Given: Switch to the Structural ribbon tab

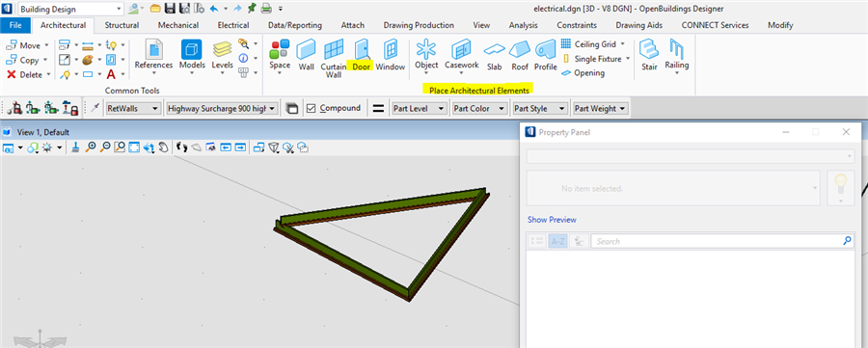Looking at the screenshot, I should [x=122, y=25].
